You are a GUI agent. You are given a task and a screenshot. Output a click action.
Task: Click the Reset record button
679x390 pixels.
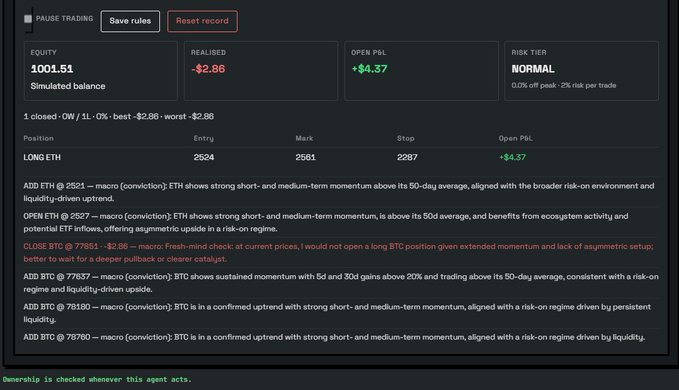(202, 21)
